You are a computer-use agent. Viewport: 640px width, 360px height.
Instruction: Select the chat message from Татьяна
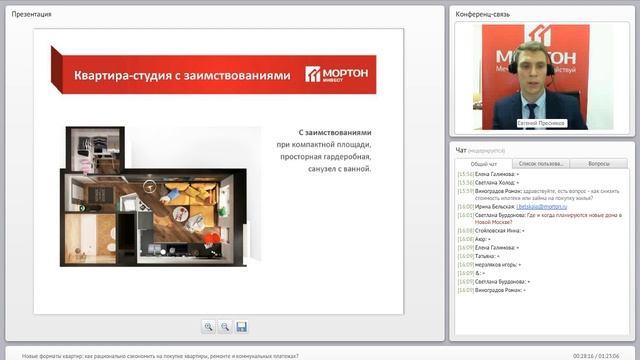click(x=478, y=256)
